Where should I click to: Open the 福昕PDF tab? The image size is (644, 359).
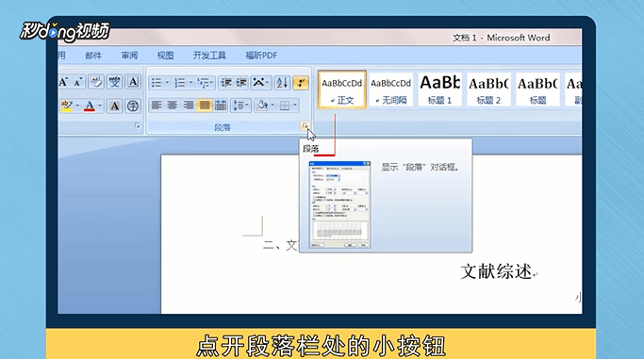tap(261, 56)
